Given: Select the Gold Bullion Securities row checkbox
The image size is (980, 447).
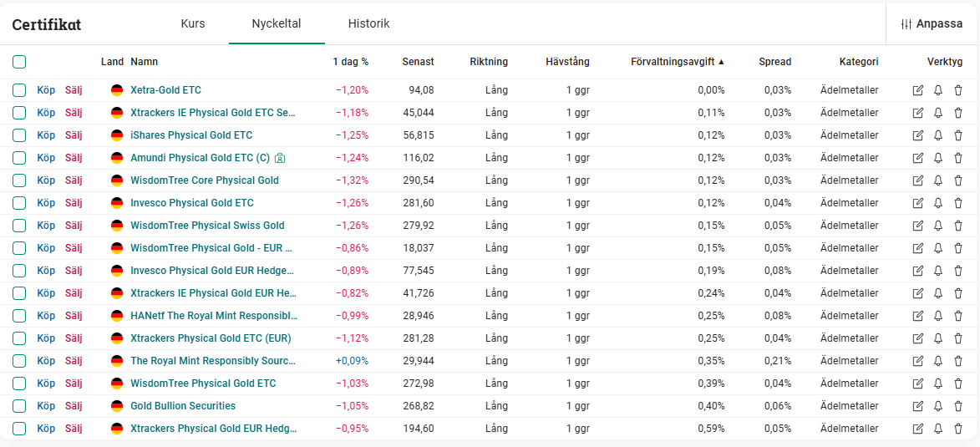Looking at the screenshot, I should [19, 406].
